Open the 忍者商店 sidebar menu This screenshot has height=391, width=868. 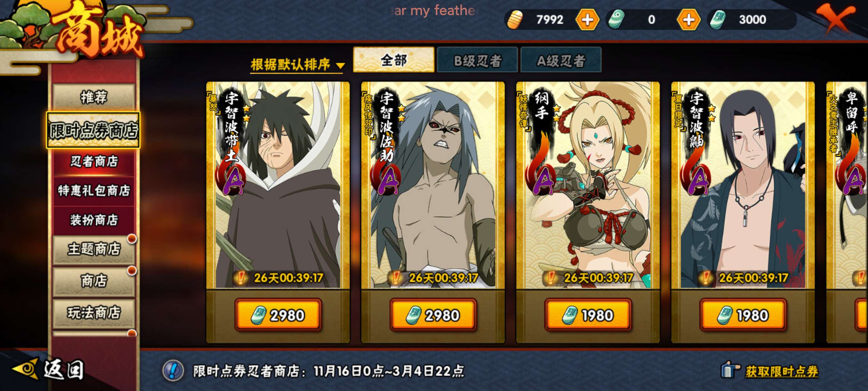[94, 161]
